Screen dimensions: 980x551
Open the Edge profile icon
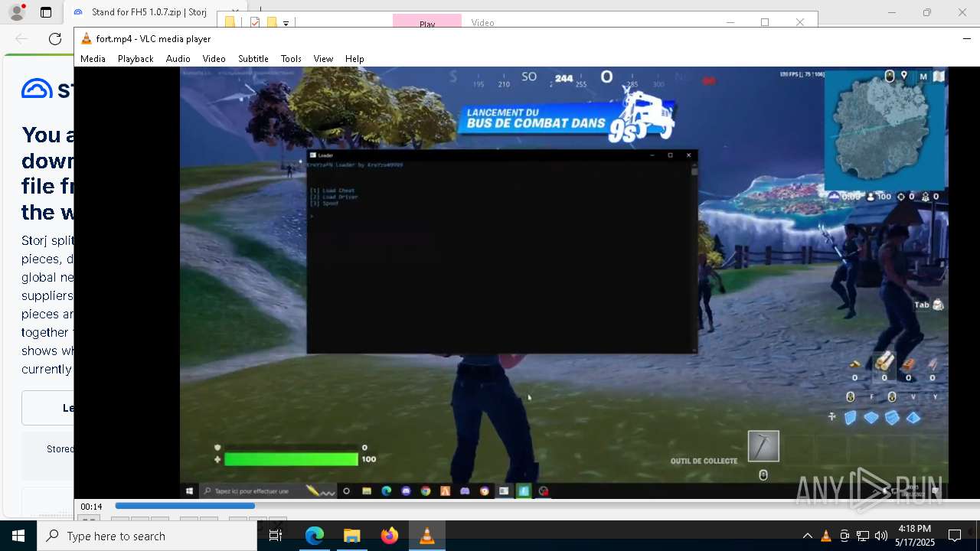coord(17,12)
